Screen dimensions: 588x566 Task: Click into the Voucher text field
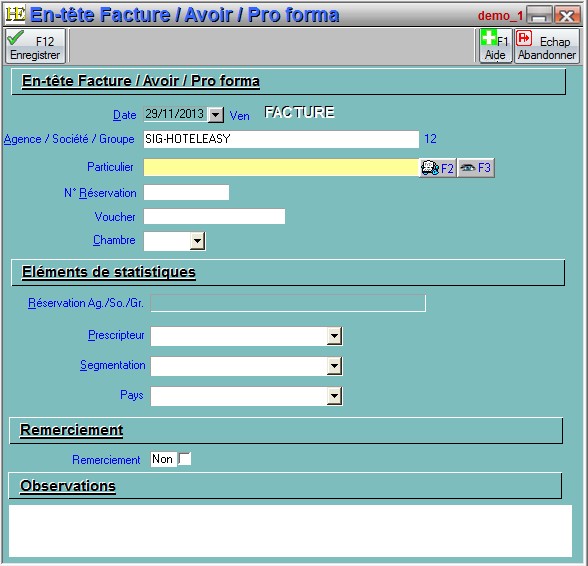click(214, 216)
